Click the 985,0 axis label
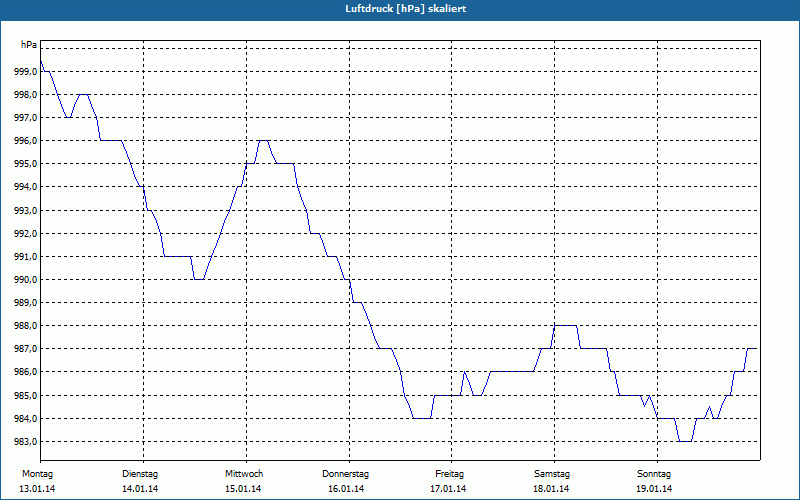Viewport: 800px width, 500px height. pyautogui.click(x=26, y=395)
